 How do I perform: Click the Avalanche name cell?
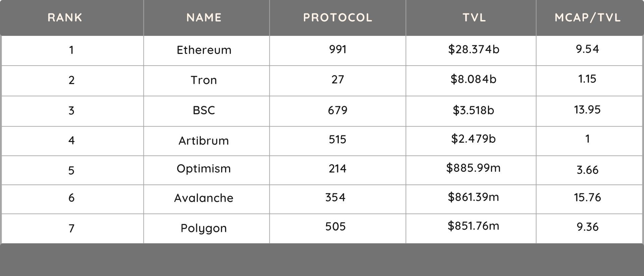204,198
